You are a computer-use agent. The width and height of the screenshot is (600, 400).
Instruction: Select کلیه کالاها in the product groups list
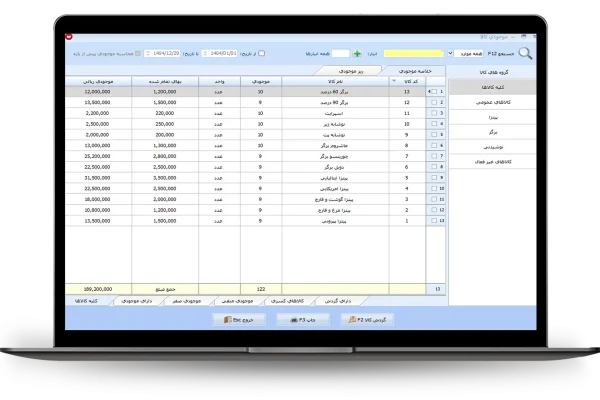pos(492,87)
